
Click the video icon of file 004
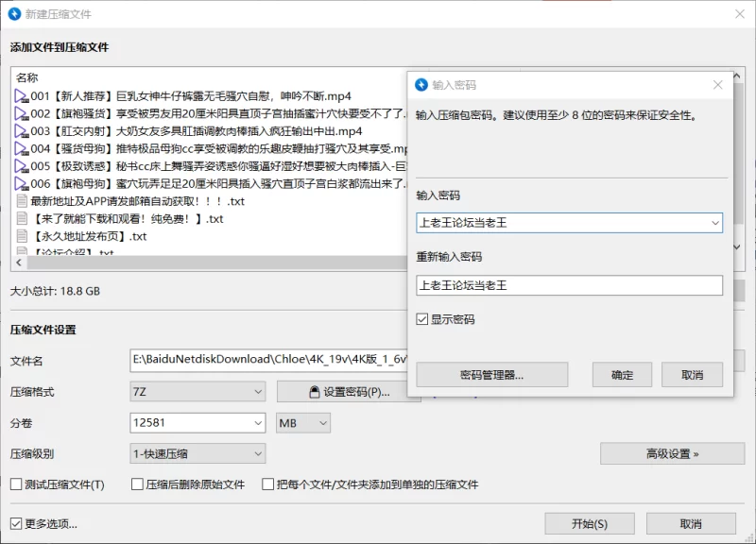coord(21,149)
